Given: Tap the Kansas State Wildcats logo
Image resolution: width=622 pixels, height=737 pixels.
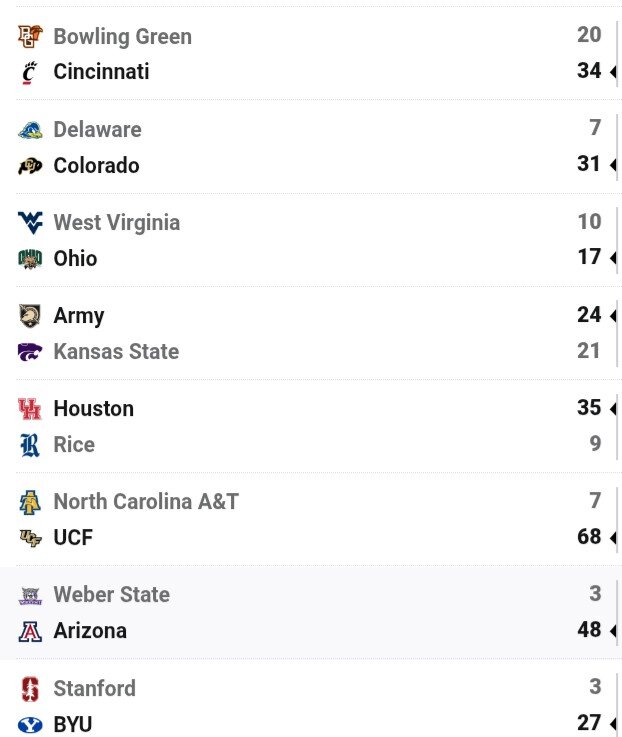Looking at the screenshot, I should tap(30, 352).
